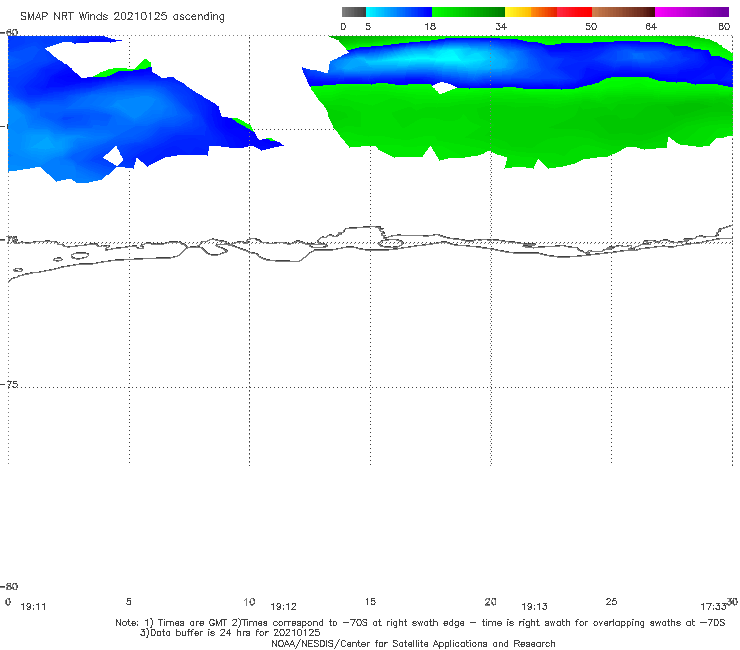Click the color scale label '50'
Screen dimensions: 740x650
click(591, 26)
